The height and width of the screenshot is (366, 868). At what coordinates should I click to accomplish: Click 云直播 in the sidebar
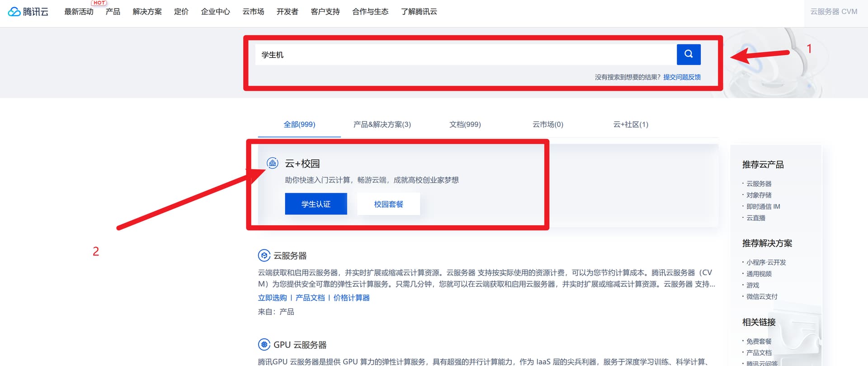[x=756, y=218]
